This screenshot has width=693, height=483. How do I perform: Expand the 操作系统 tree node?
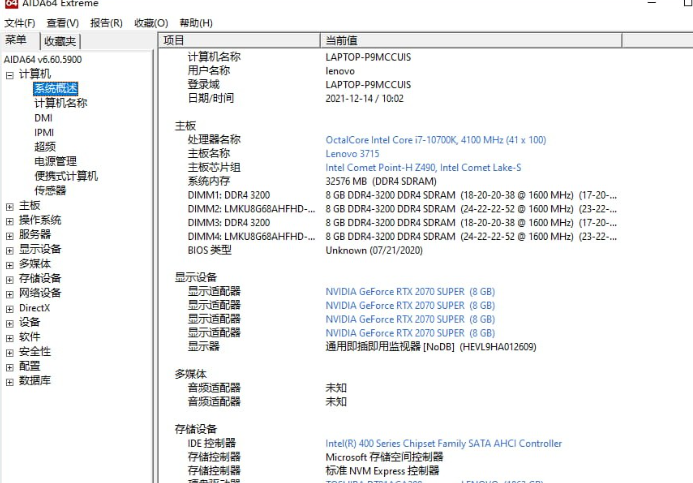(10, 221)
